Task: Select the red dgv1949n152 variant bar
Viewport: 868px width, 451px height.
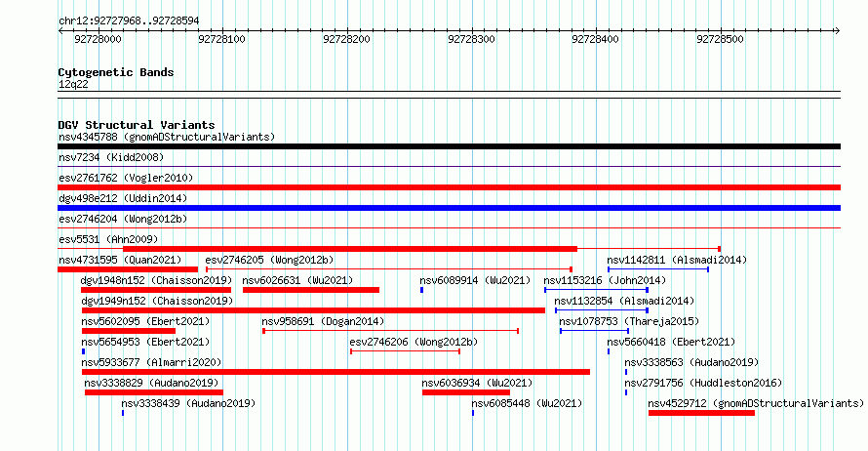Action: click(313, 310)
